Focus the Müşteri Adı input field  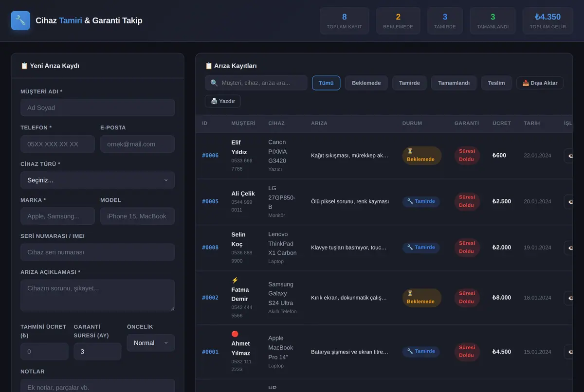coord(97,107)
